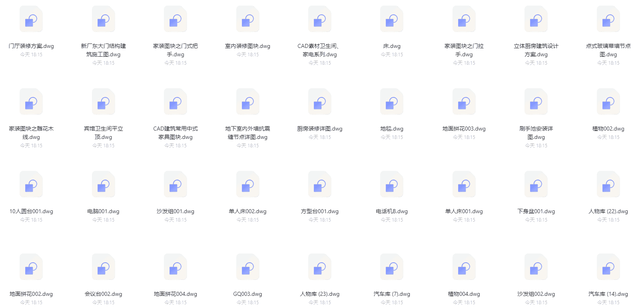Viewport: 644px width, 307px height.
Task: Select the 单人床002.dwg file icon
Action: [x=248, y=184]
